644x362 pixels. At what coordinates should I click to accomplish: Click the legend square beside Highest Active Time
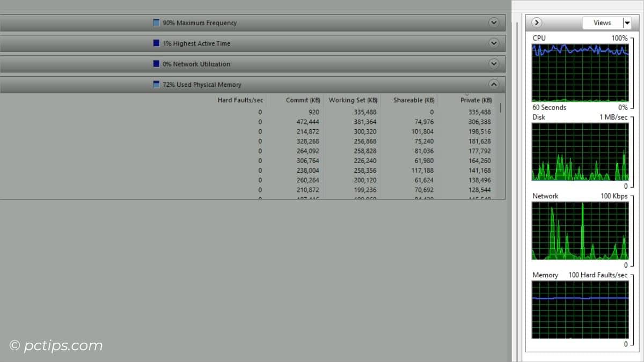(156, 43)
